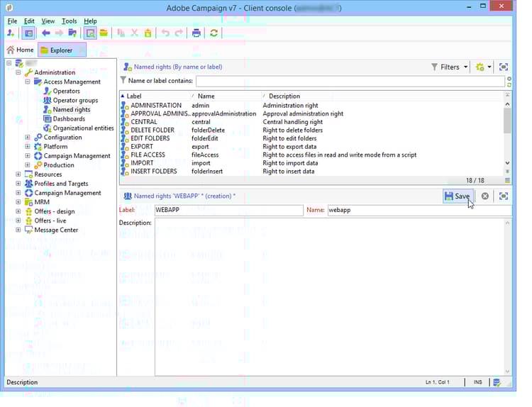
Task: Click the detail panel full-view icon
Action: [x=504, y=196]
